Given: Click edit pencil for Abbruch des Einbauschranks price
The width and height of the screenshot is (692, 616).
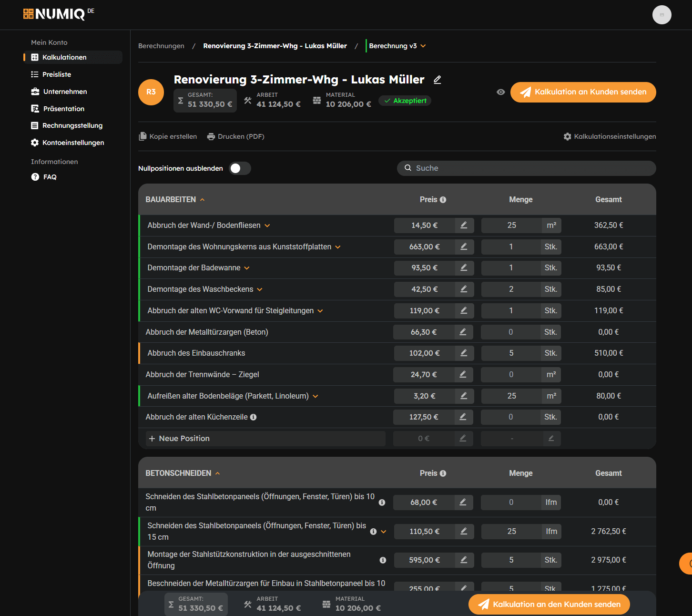Looking at the screenshot, I should [x=464, y=353].
